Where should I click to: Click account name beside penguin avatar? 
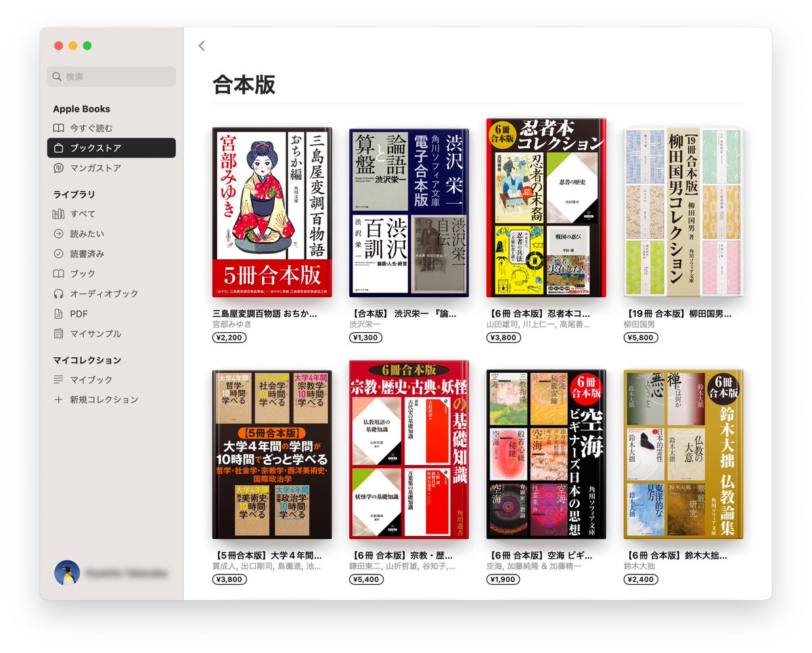pyautogui.click(x=126, y=573)
